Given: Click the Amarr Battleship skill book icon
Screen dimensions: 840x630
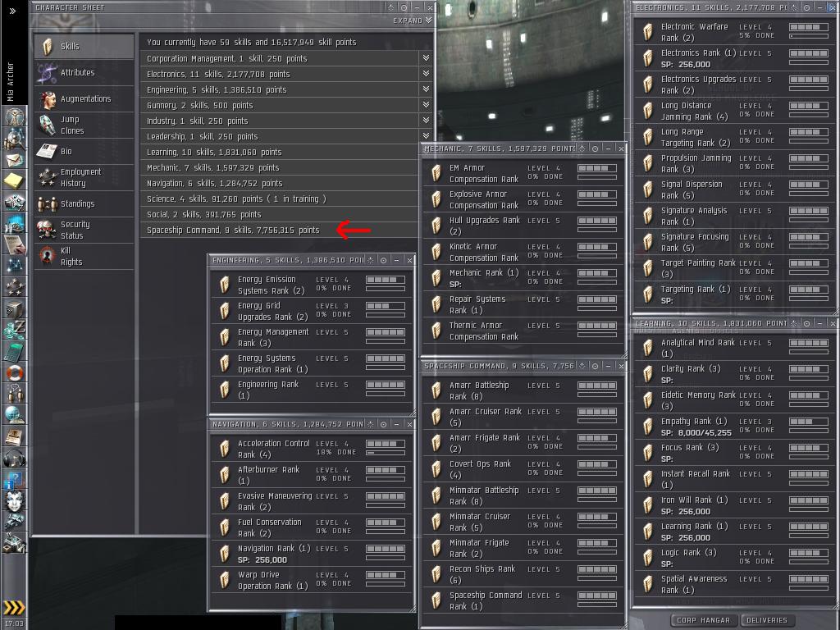Looking at the screenshot, I should coord(436,390).
